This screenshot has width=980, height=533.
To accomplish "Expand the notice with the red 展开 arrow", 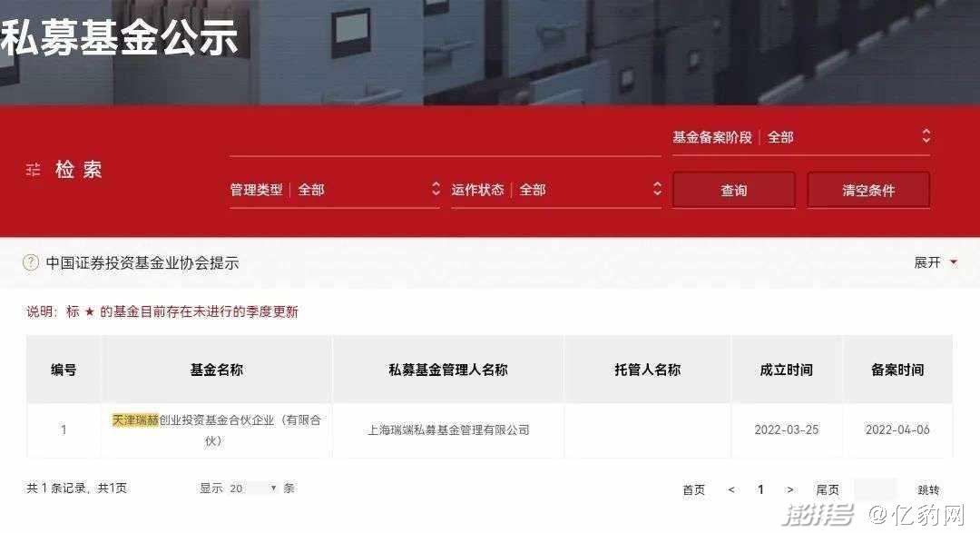I will click(935, 262).
